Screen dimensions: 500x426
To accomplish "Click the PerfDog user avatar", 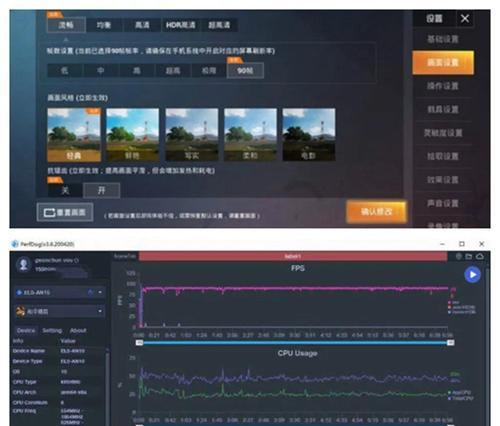I will coord(23,265).
